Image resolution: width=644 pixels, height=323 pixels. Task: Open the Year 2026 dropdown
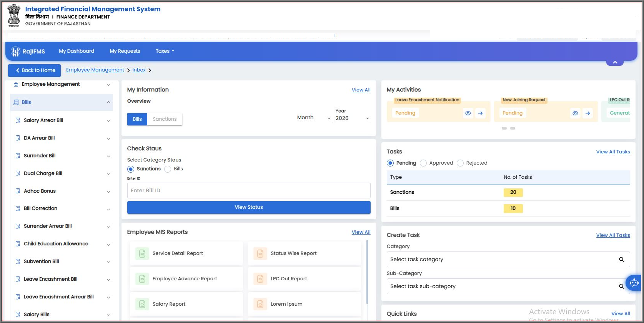[353, 118]
